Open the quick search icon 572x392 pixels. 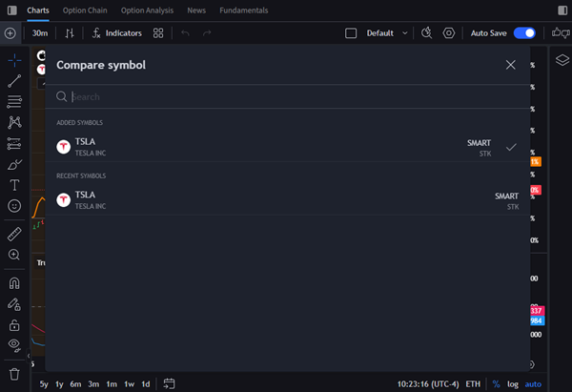(426, 33)
